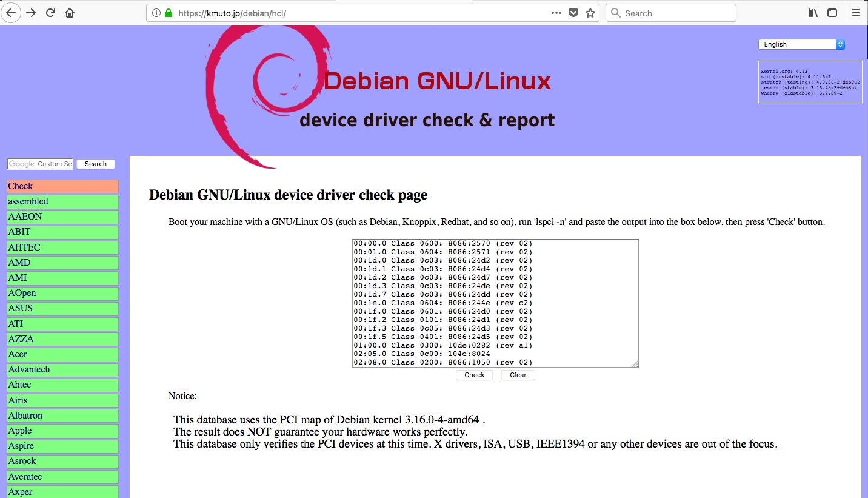Open the AMD vendor link
This screenshot has width=868, height=498.
point(62,263)
